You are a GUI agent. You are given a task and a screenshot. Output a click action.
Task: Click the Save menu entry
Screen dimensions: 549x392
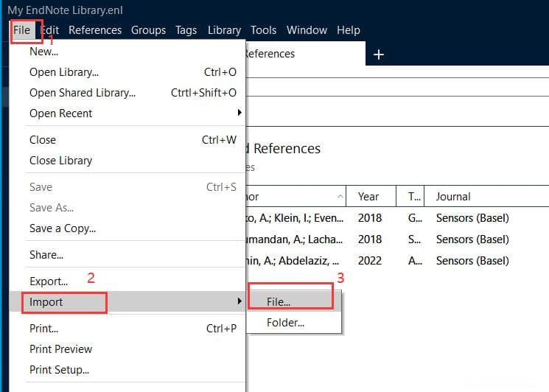127,187
